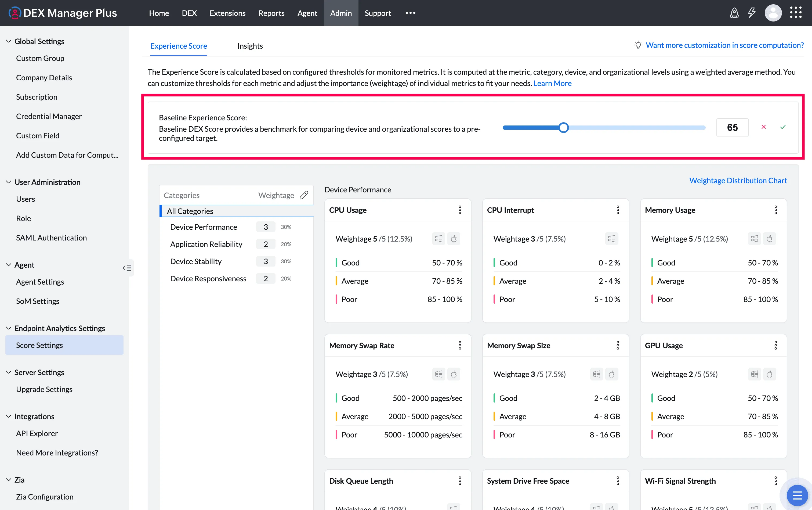Open the user profile avatar

click(x=773, y=13)
